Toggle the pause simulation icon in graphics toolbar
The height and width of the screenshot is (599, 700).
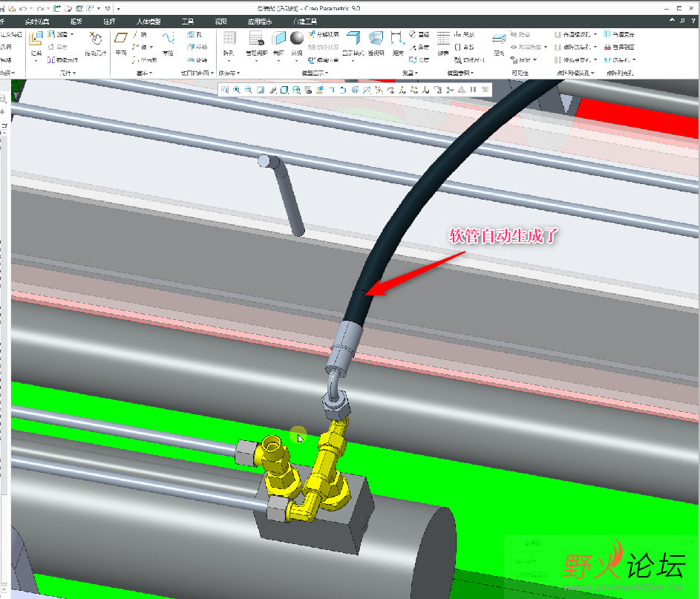point(473,90)
